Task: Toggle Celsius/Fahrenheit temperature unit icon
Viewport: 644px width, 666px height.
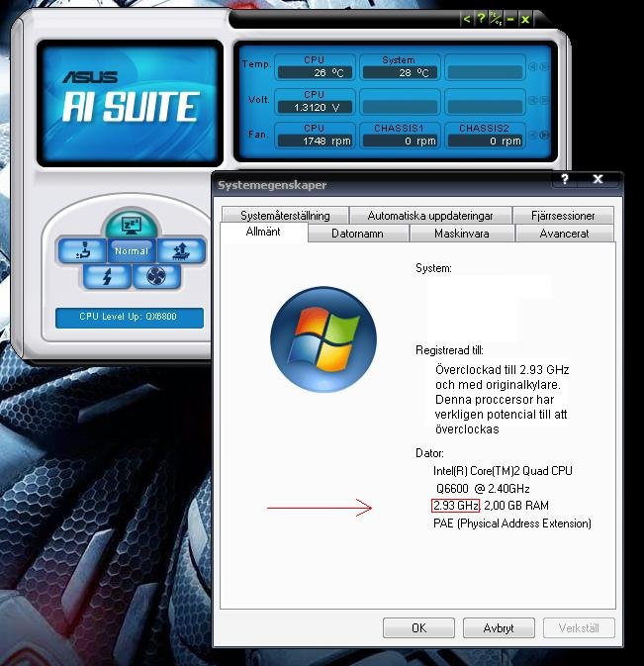Action: click(496, 19)
